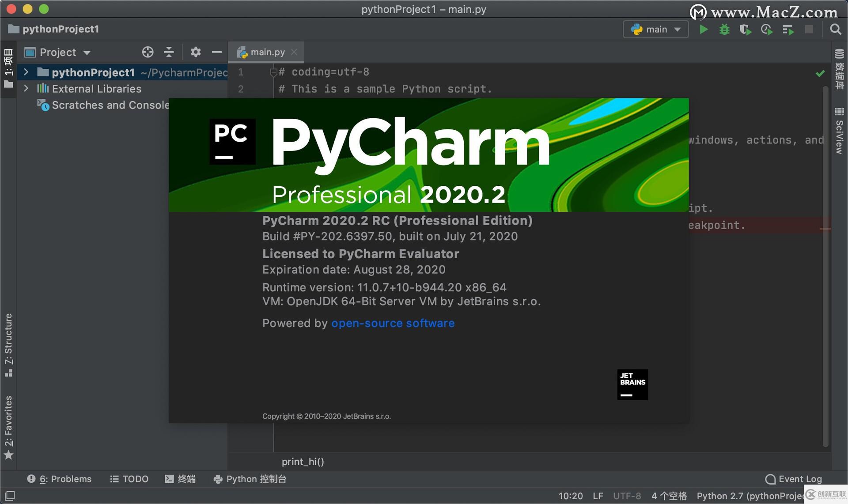Screen dimensions: 848x504
Task: Click the pythonProject1 breadcrumb in navigation bar
Action: 54,29
